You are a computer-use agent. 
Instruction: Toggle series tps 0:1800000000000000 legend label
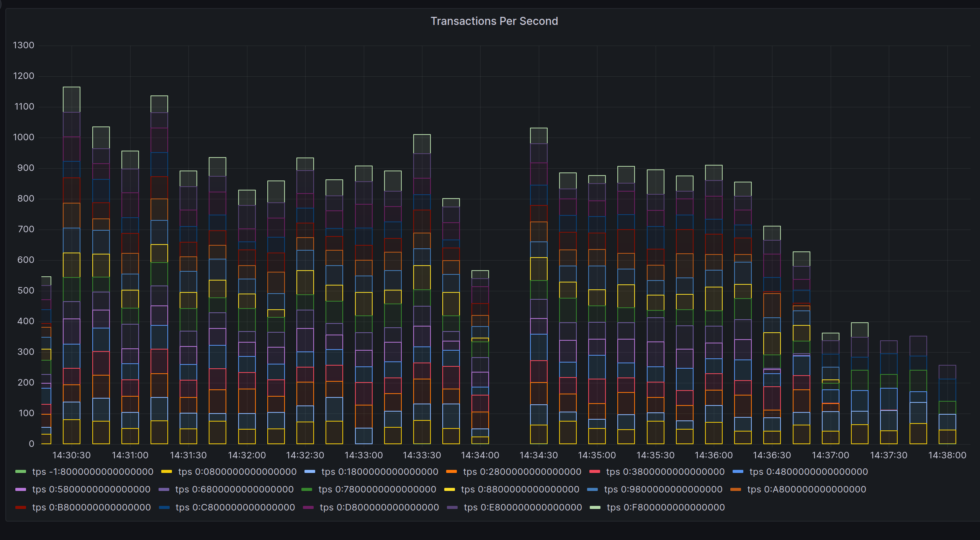point(380,472)
